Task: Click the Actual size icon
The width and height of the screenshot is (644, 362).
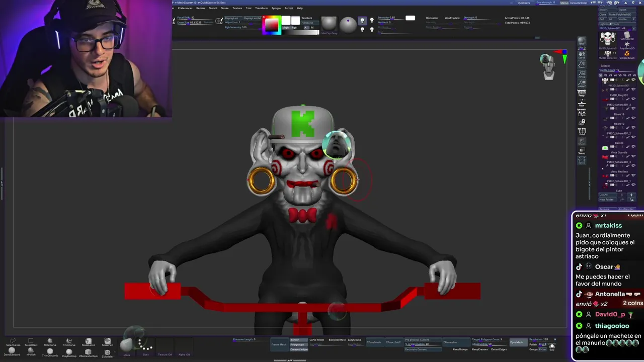Action: (x=582, y=74)
